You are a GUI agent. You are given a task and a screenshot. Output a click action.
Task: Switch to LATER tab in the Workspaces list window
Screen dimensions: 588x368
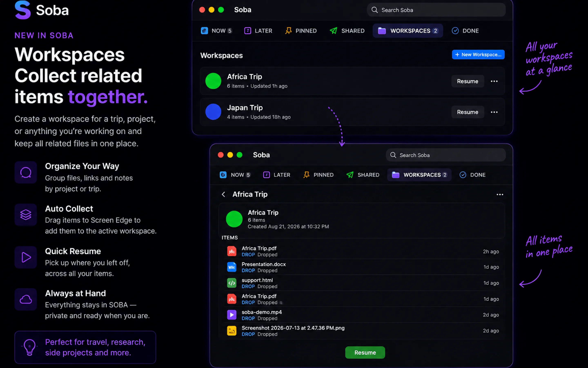258,31
